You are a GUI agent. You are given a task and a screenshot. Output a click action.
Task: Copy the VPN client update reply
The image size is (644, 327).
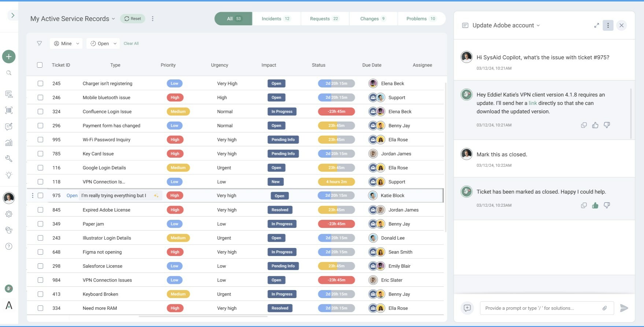click(x=584, y=125)
